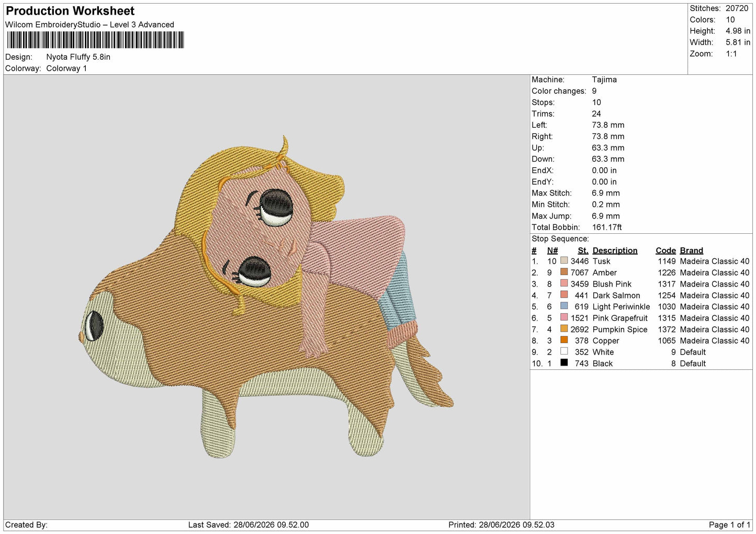
Task: Click the 'Light Periwinkle' description text
Action: pyautogui.click(x=621, y=306)
